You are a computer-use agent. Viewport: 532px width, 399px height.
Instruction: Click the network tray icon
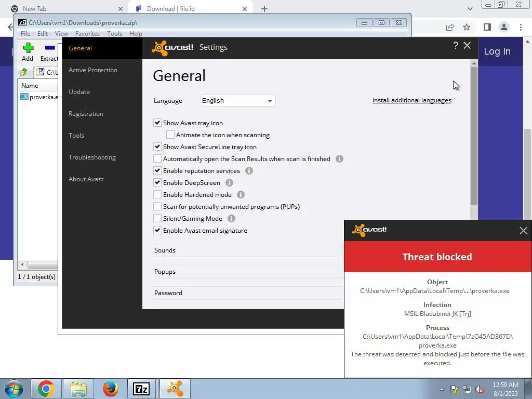[x=467, y=389]
